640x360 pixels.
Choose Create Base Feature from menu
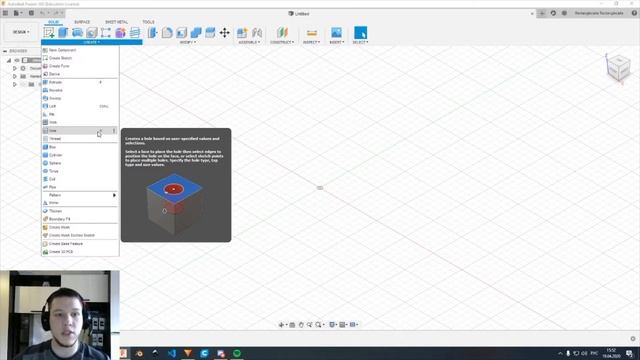pos(80,244)
